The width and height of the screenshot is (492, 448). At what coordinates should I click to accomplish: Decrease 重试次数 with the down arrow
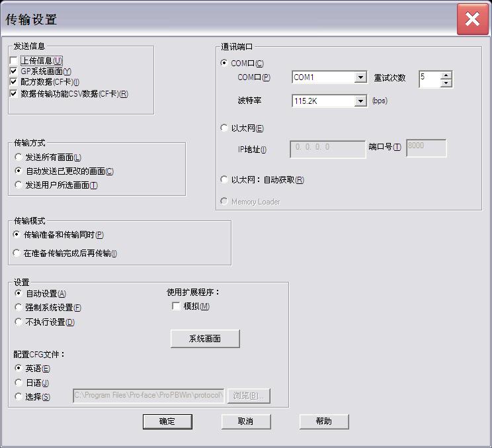pos(446,83)
